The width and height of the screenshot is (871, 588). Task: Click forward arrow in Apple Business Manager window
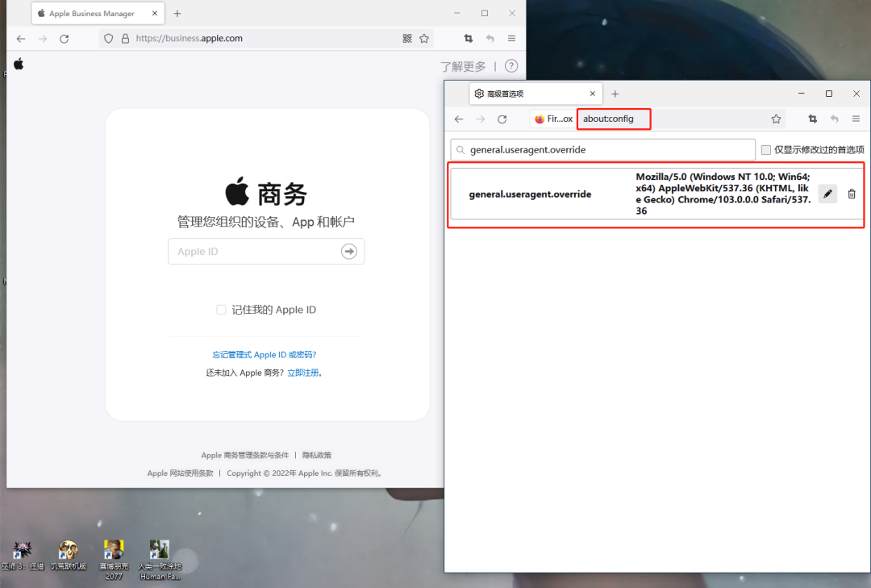click(43, 39)
